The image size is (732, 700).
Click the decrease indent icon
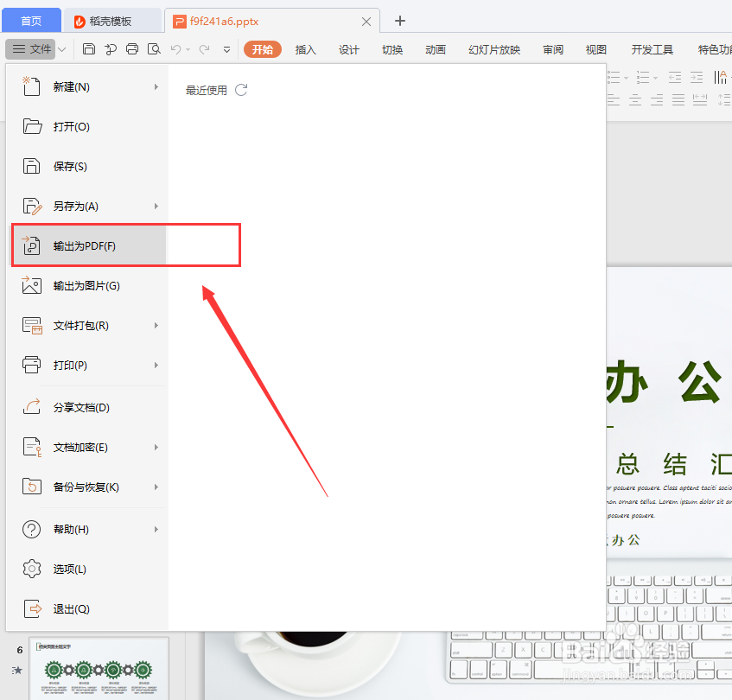click(x=675, y=77)
